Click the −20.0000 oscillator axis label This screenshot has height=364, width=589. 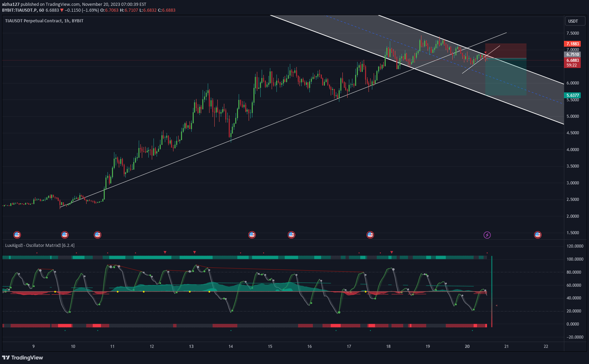(x=574, y=337)
